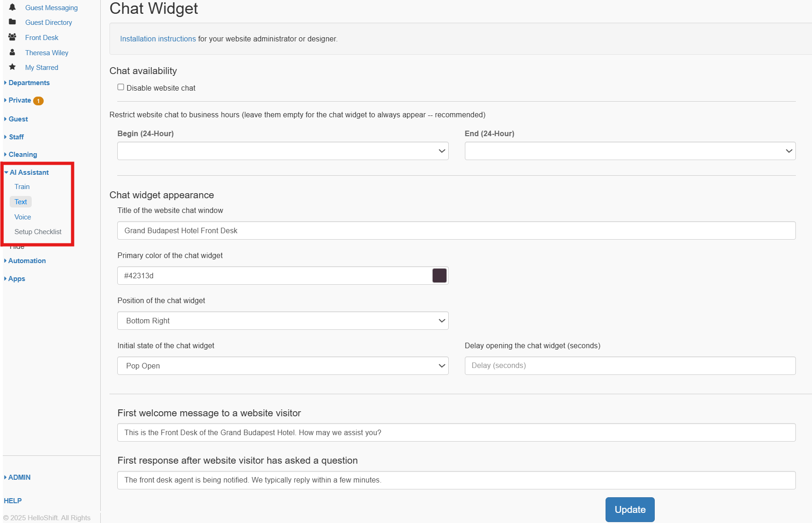Open the Train page under AI Assistant
The width and height of the screenshot is (812, 523).
(x=22, y=187)
